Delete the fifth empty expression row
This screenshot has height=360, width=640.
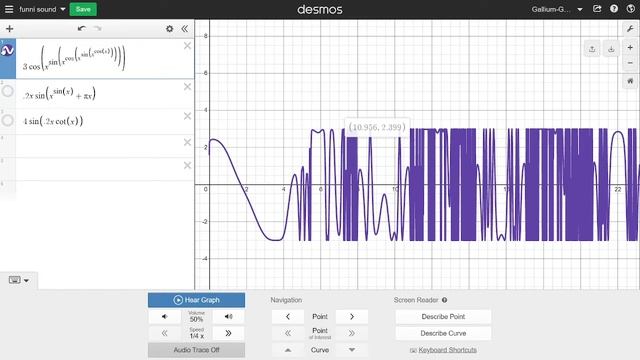(x=187, y=165)
